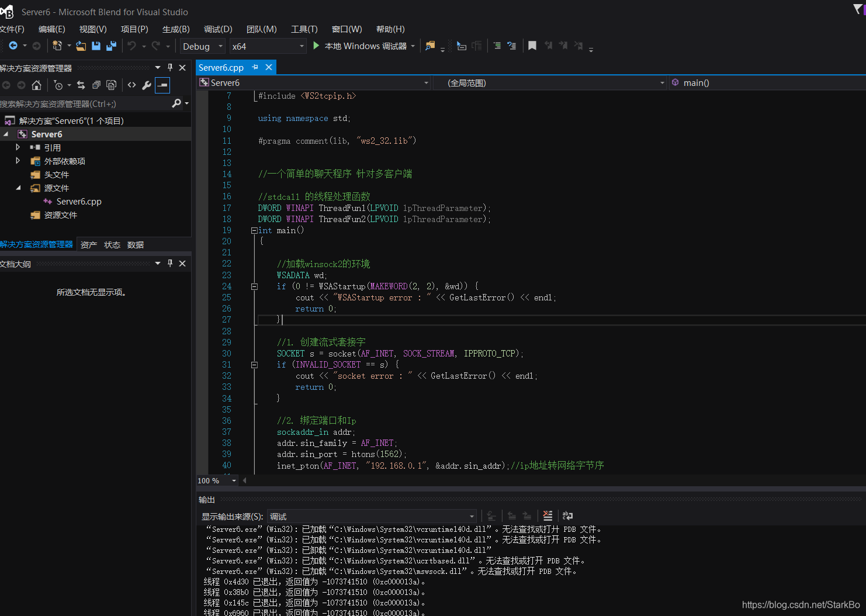Open the output source dropdown showing 调试
This screenshot has width=866, height=616.
click(x=372, y=517)
